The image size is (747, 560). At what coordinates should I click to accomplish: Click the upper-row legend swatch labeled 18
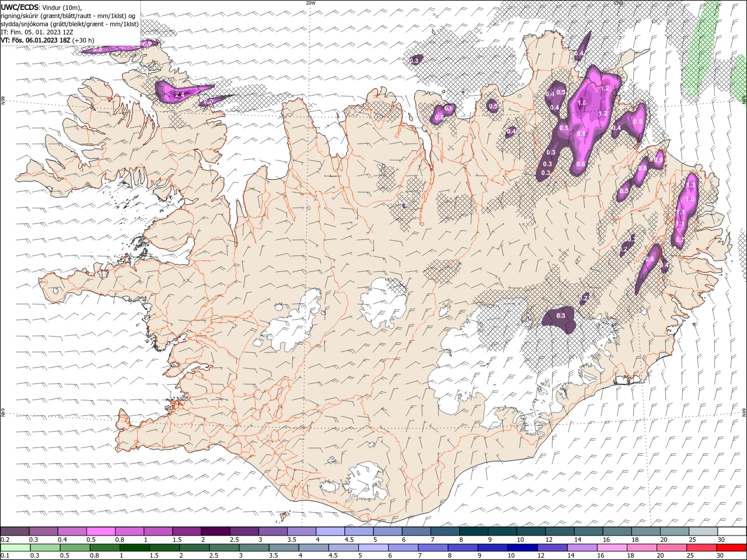coord(646,531)
